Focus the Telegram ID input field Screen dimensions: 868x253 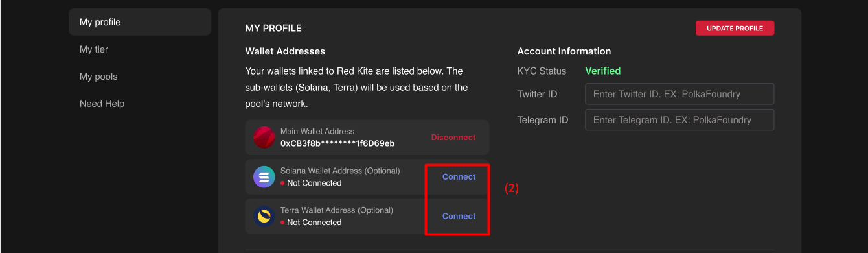(680, 120)
